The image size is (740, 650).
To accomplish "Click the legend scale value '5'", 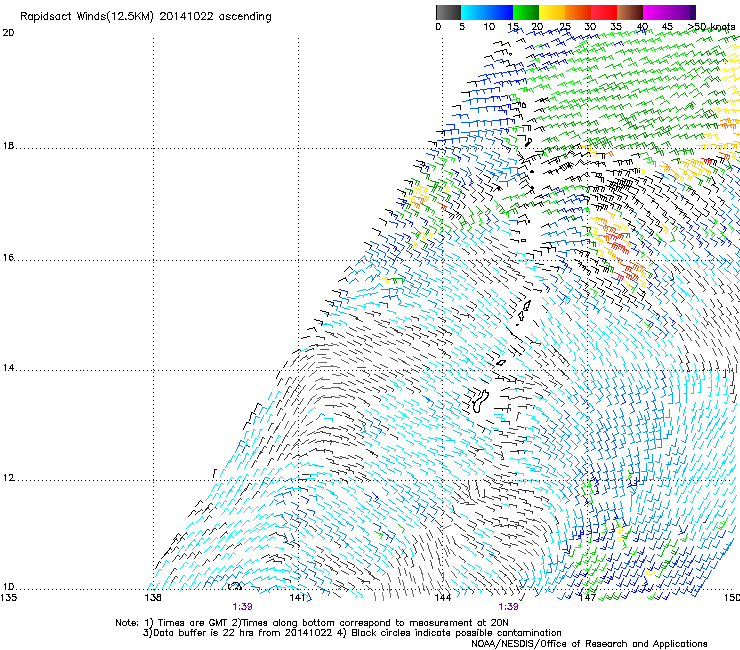I will coord(462,27).
